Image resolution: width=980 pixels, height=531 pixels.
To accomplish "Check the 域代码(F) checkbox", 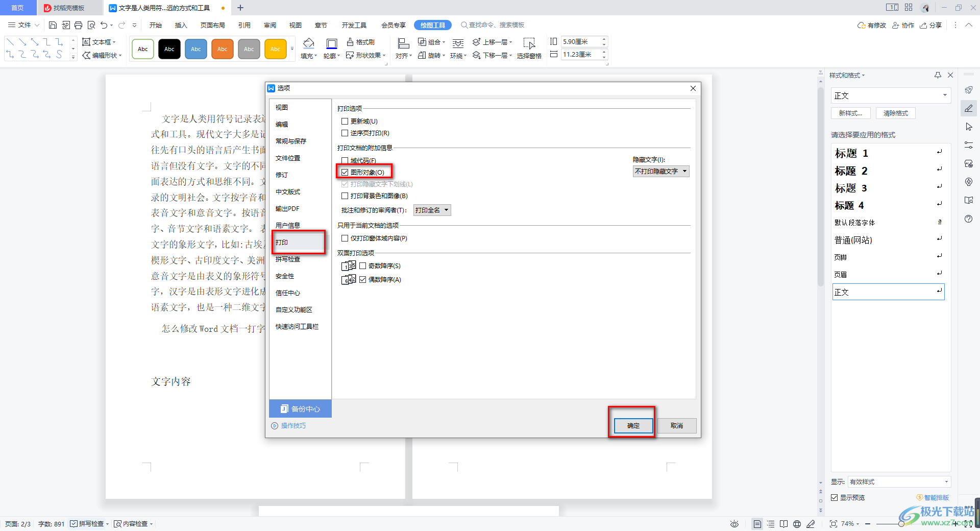I will point(345,161).
